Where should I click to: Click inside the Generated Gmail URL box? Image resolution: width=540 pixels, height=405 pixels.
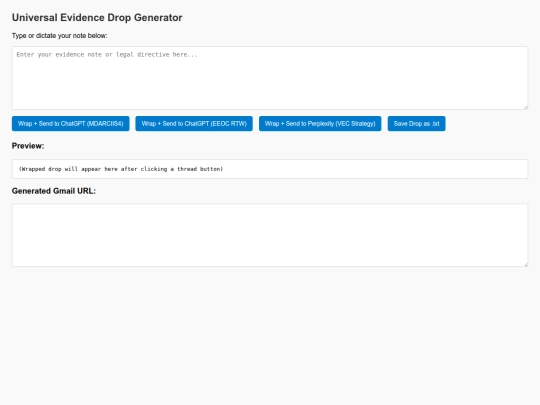(270, 235)
